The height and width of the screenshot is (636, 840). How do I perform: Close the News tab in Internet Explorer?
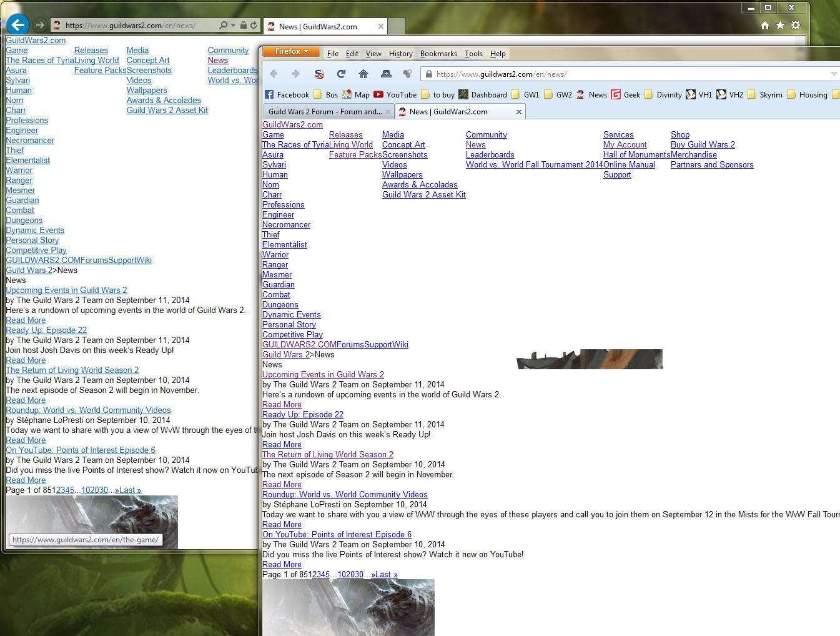380,26
